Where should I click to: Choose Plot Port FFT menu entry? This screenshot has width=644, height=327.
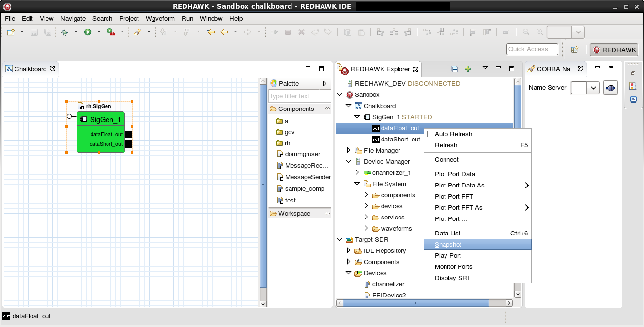(x=454, y=197)
